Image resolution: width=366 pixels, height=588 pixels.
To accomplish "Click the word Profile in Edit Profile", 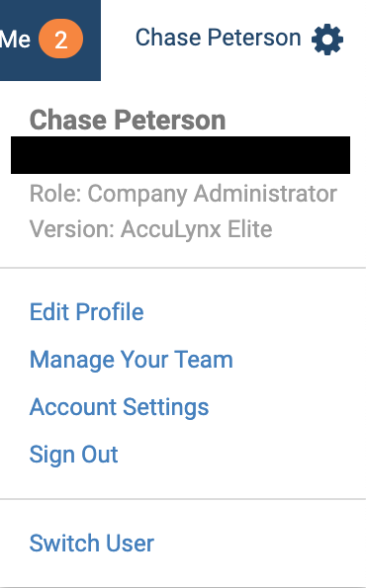I will coord(110,312).
